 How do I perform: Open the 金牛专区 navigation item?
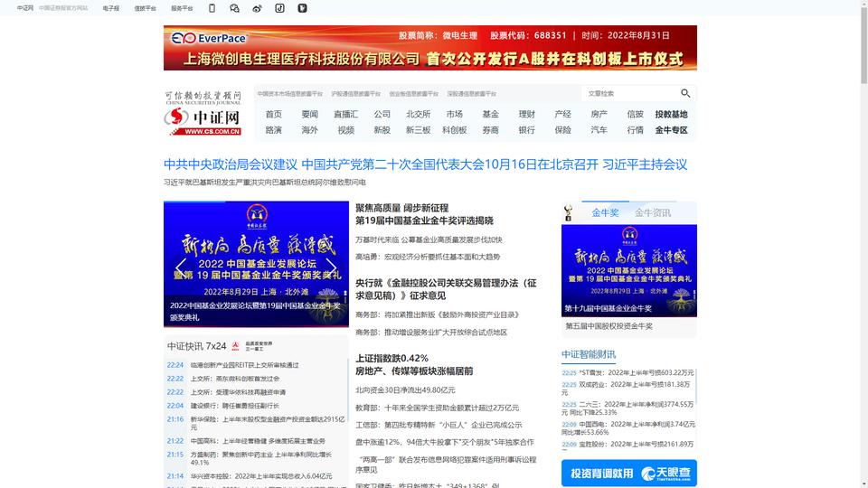coord(672,130)
